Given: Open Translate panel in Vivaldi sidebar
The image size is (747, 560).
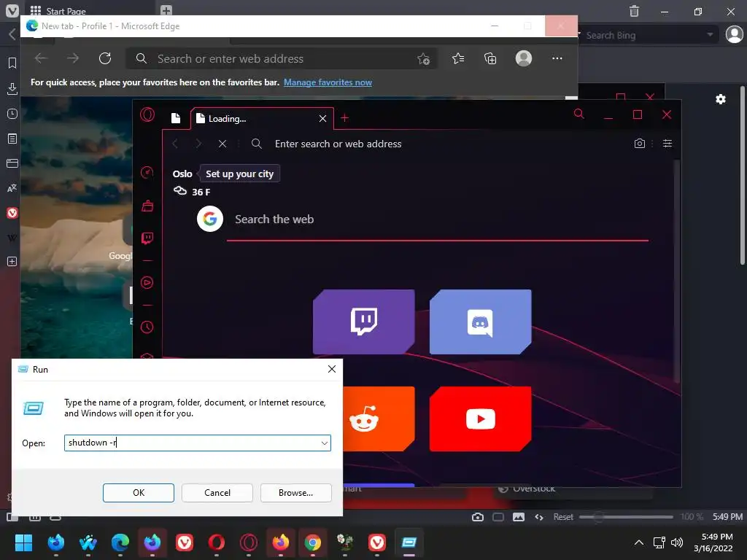Looking at the screenshot, I should click(x=12, y=188).
